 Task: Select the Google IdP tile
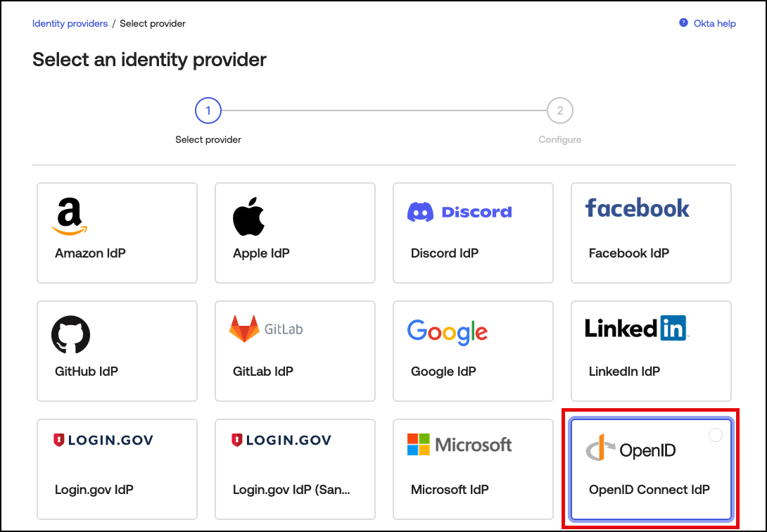(x=473, y=351)
